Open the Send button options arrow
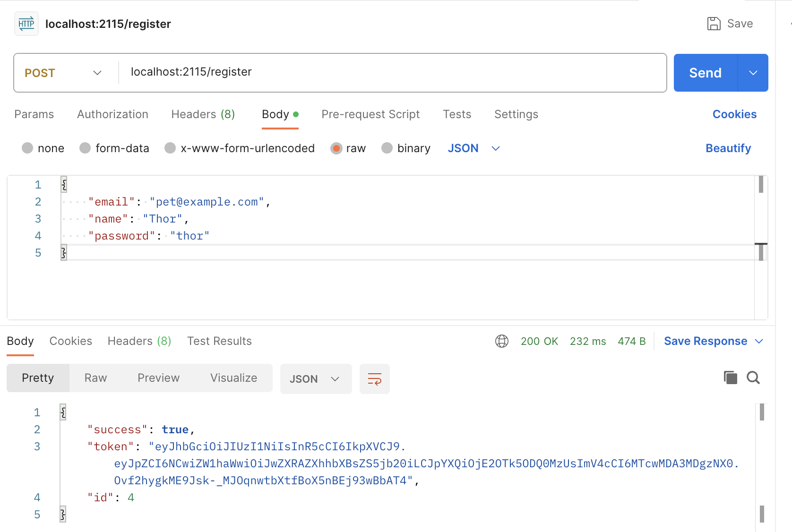The image size is (792, 532). coord(753,73)
